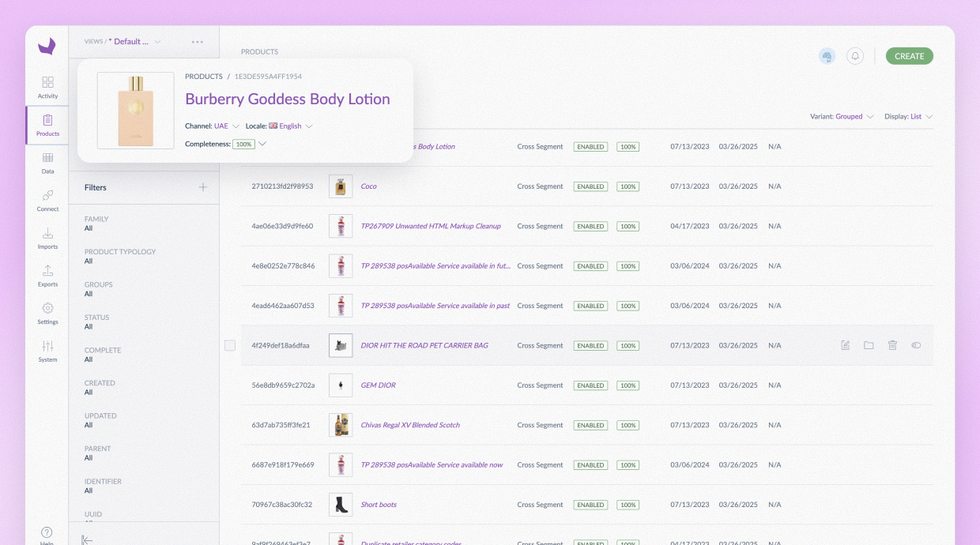Image resolution: width=980 pixels, height=545 pixels.
Task: Open the views three-dot options menu
Action: point(198,42)
